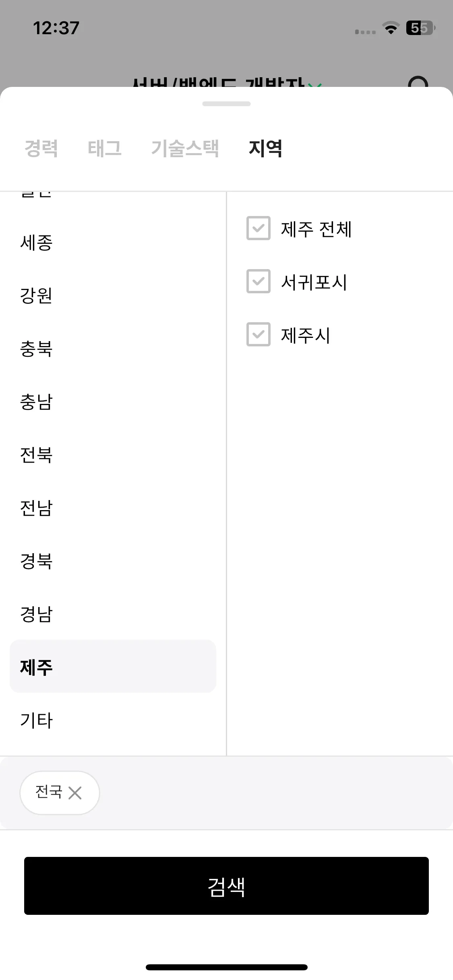Viewport: 453px width, 980px height.
Task: Select 경북 region
Action: [113, 561]
